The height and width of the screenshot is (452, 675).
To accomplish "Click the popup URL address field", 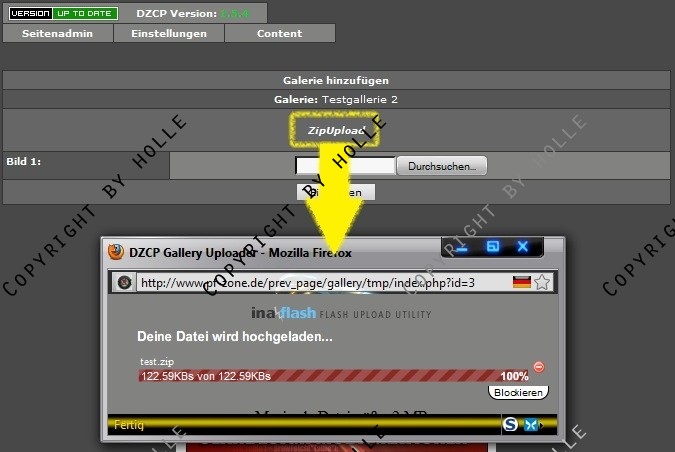I will pyautogui.click(x=320, y=283).
